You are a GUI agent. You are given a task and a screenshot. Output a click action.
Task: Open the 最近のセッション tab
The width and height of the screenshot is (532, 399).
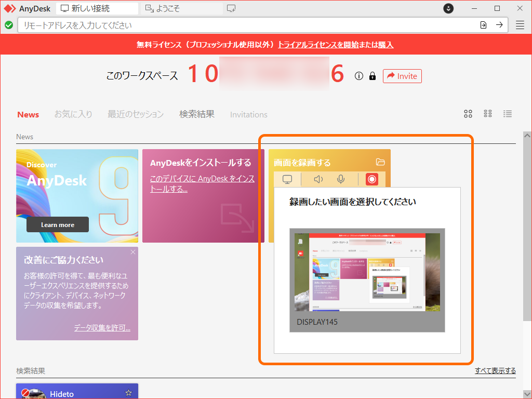pos(135,114)
